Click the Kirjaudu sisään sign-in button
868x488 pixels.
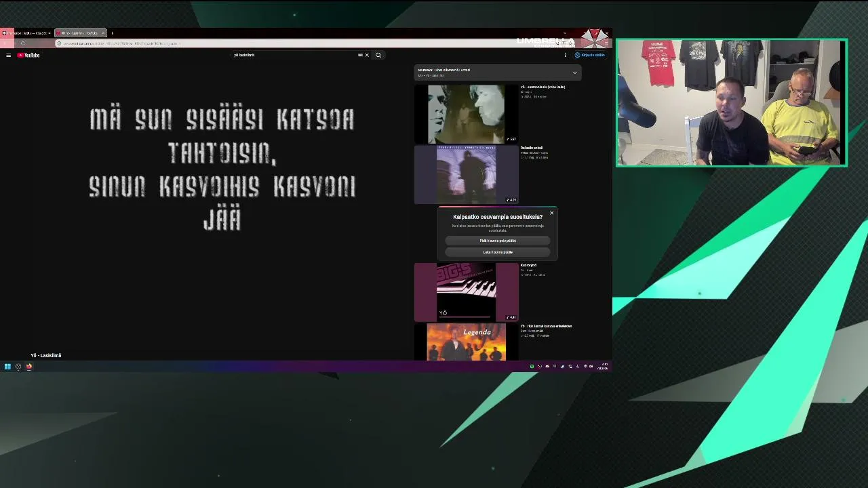point(589,56)
